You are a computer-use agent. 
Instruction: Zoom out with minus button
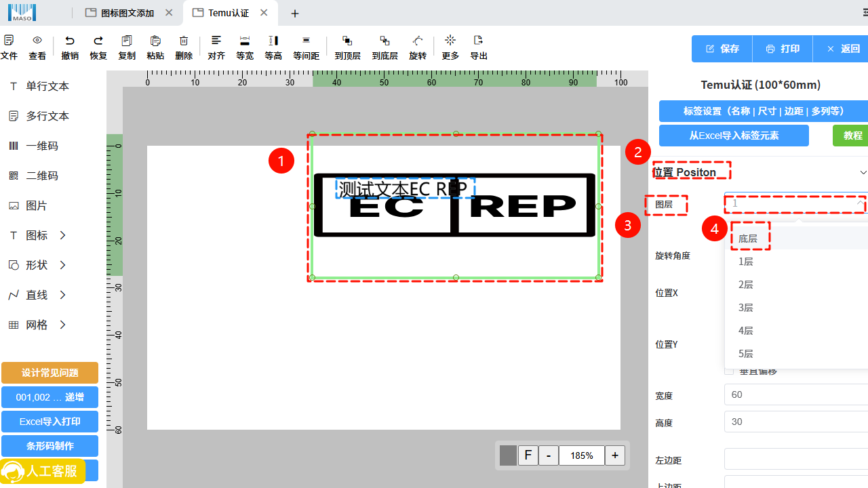coord(549,455)
